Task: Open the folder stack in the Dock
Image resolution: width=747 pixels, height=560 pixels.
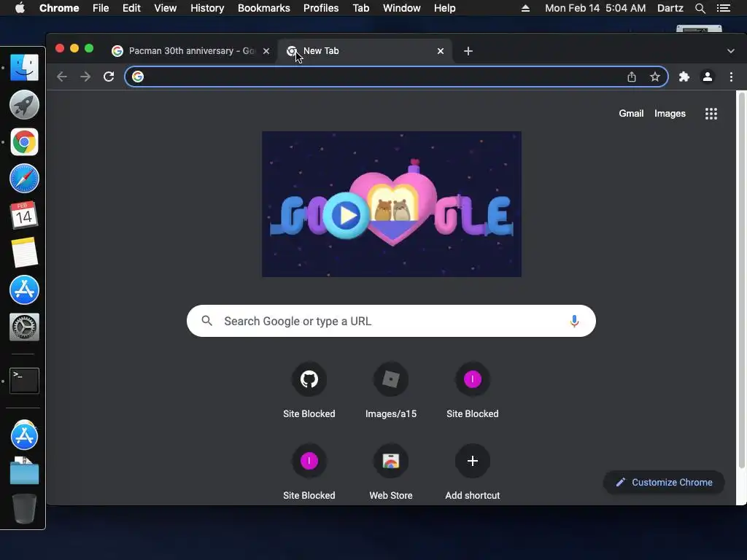Action: 24,472
